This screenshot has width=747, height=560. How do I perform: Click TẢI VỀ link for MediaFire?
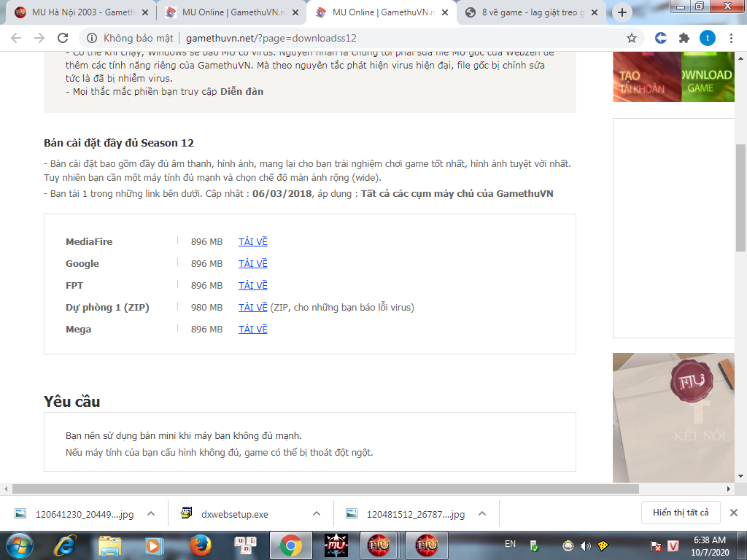(x=252, y=241)
